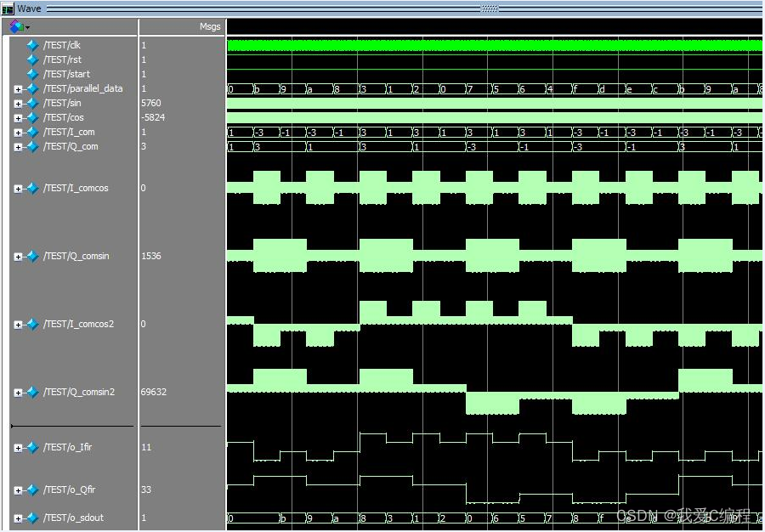Expand the /TEST/cos bus
This screenshot has height=532, width=765.
tap(18, 118)
